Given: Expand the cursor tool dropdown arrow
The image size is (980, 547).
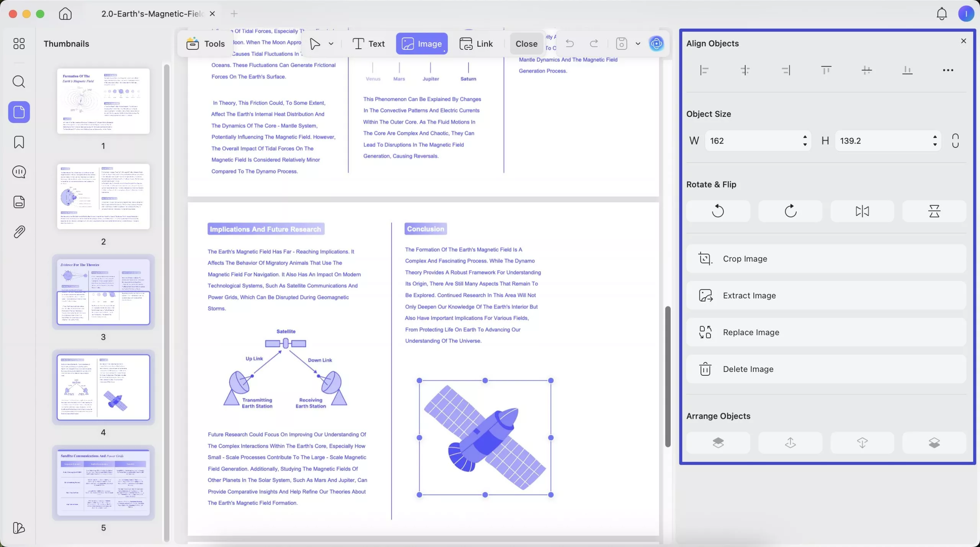Looking at the screenshot, I should (331, 44).
